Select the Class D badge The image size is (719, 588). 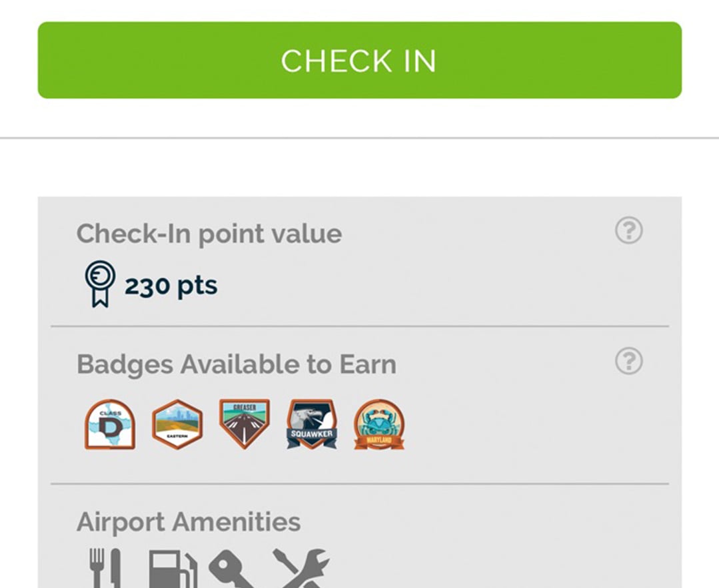[x=110, y=424]
